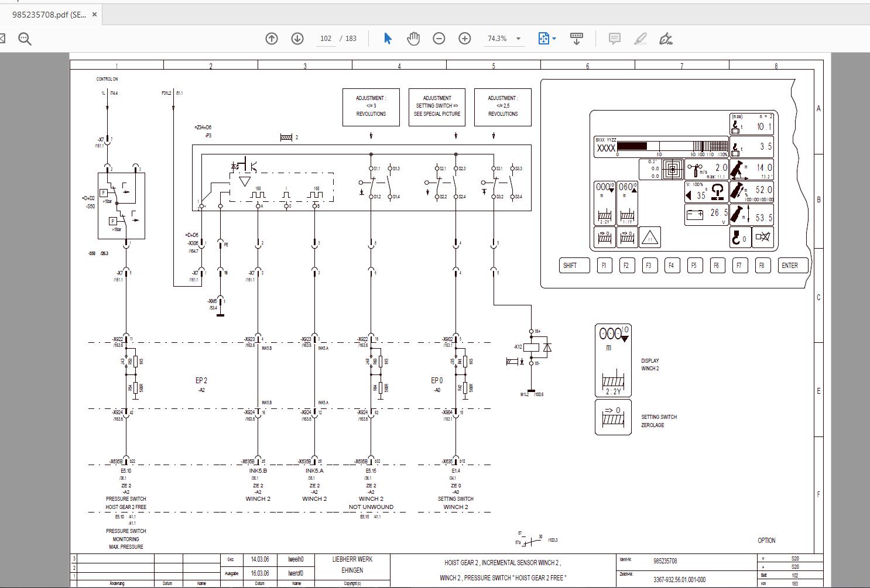The width and height of the screenshot is (870, 588).
Task: Add a comment with the sticky note icon
Action: pyautogui.click(x=614, y=39)
